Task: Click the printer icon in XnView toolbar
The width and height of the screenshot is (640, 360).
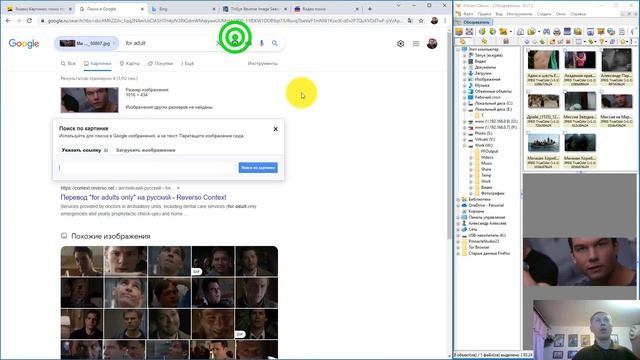Action: point(557,31)
